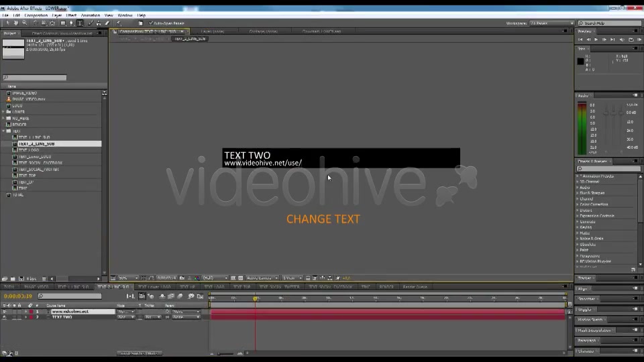The image size is (644, 362).
Task: Click the snapshot camera icon in viewer
Action: 182,278
